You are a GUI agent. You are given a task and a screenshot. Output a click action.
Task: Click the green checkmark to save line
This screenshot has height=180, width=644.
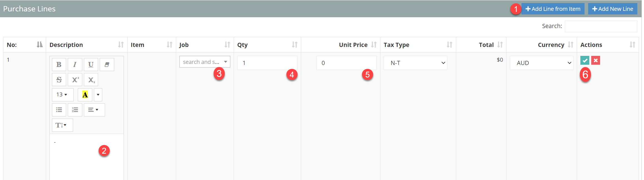click(585, 60)
